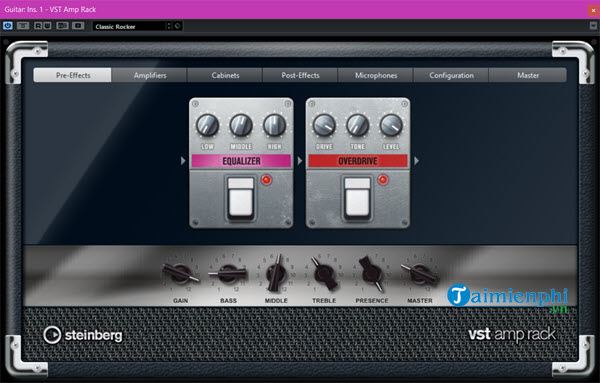Click the Steinberg logo
This screenshot has height=383, width=600.
[83, 335]
